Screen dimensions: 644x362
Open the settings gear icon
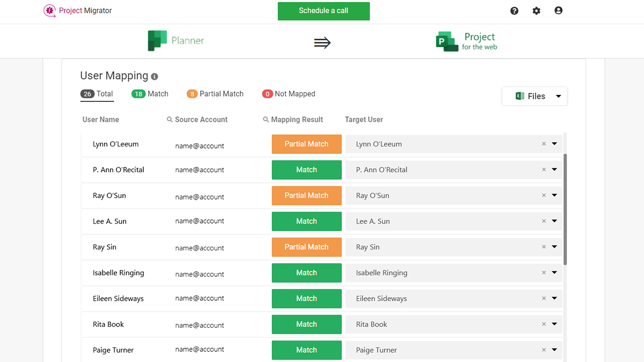[x=536, y=10]
